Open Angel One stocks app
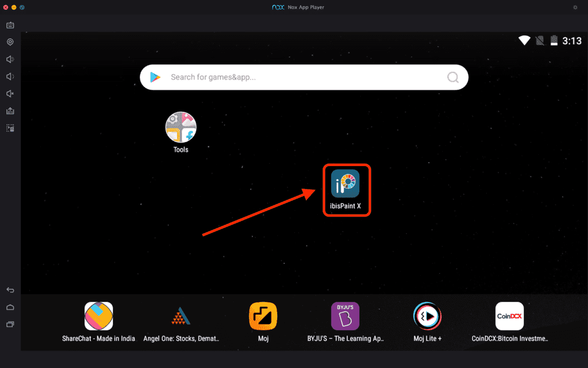The height and width of the screenshot is (368, 588). (x=181, y=316)
